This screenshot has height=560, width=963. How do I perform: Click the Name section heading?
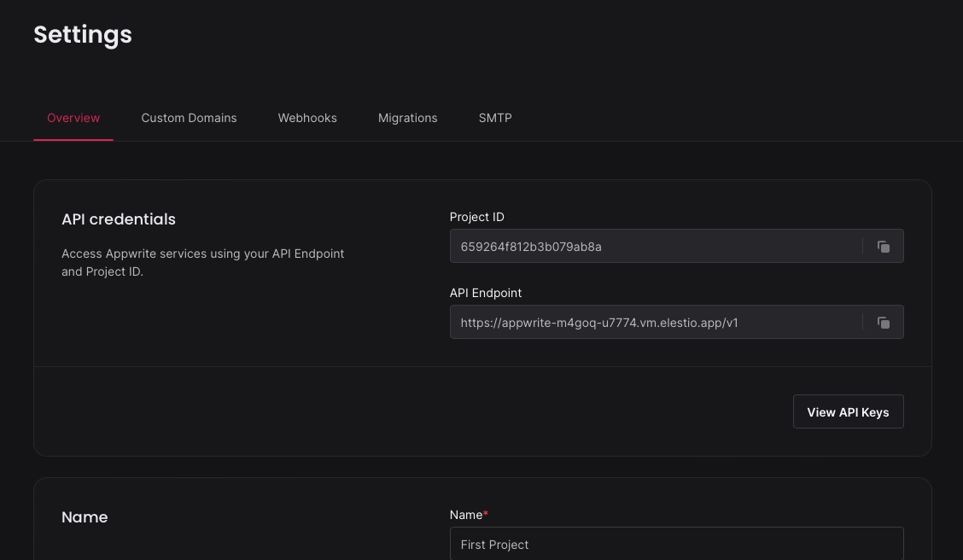click(x=85, y=517)
